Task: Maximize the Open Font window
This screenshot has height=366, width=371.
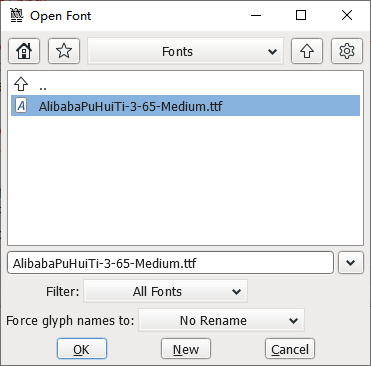Action: coord(301,15)
